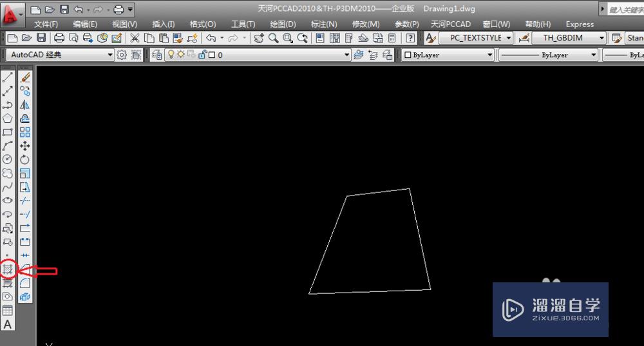Click Save in the Quick Access toolbar
The image size is (644, 346).
(64, 9)
